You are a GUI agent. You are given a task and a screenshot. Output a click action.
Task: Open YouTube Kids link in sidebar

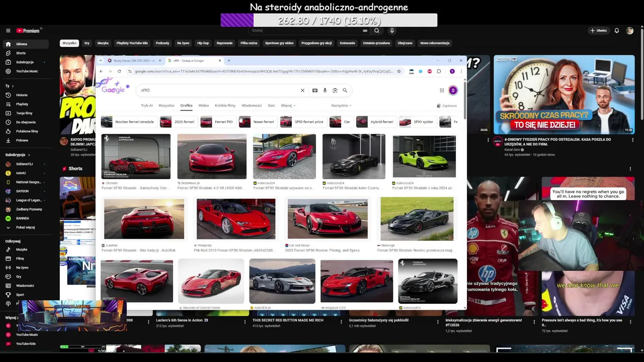(26, 343)
